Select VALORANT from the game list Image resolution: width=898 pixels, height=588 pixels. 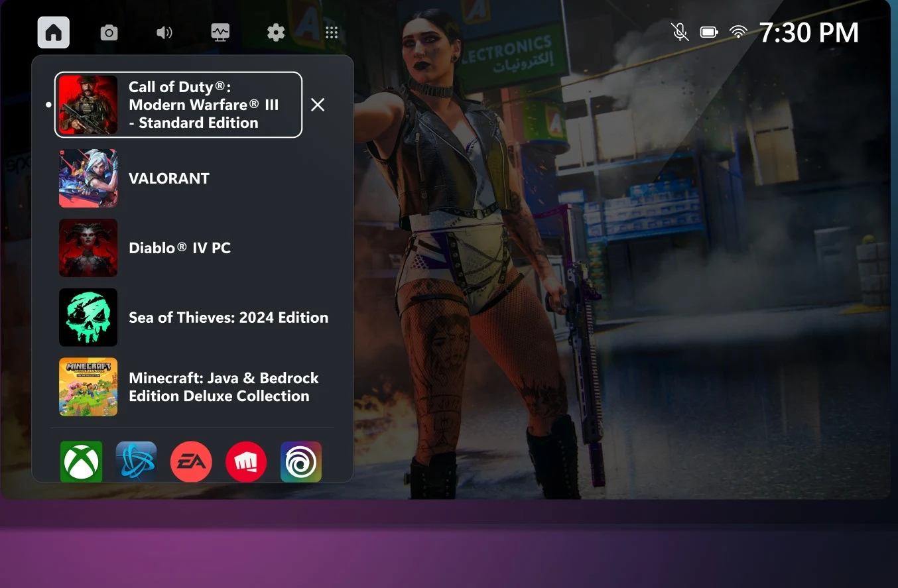[x=168, y=178]
